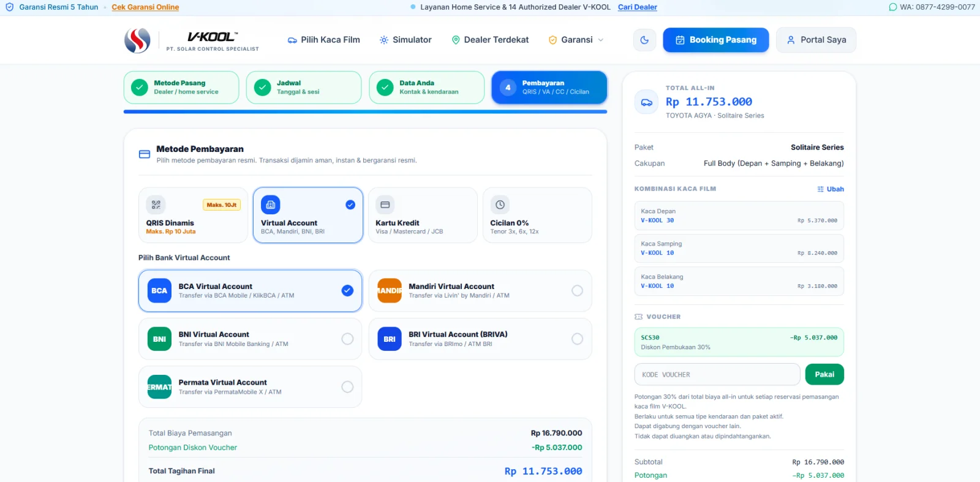This screenshot has height=482, width=980.
Task: Toggle dark mode moon icon
Action: tap(644, 40)
